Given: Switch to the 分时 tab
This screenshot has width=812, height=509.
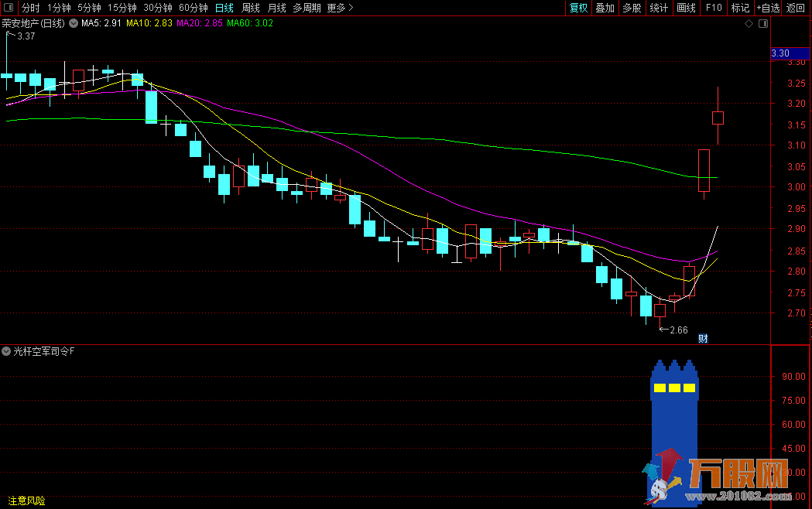Looking at the screenshot, I should click(x=30, y=8).
